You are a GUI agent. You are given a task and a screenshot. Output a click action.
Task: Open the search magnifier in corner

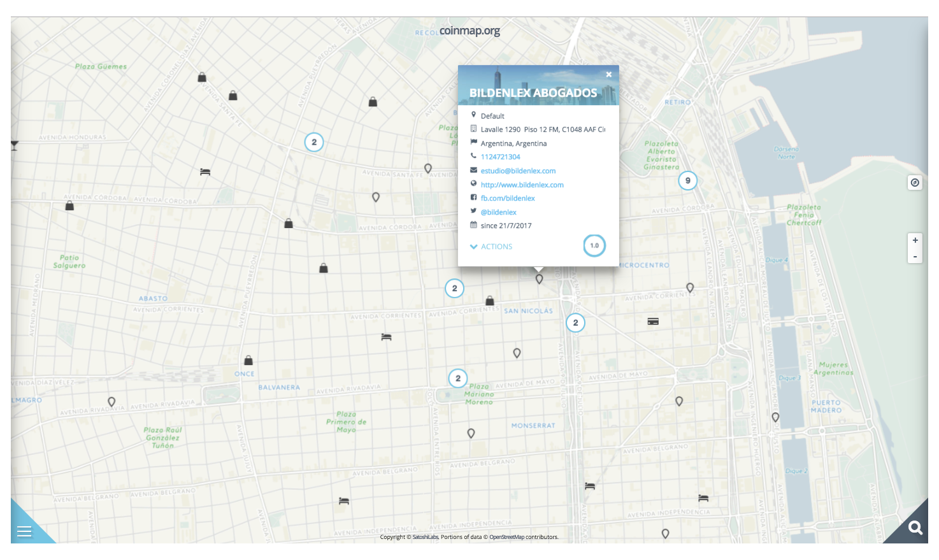click(915, 528)
